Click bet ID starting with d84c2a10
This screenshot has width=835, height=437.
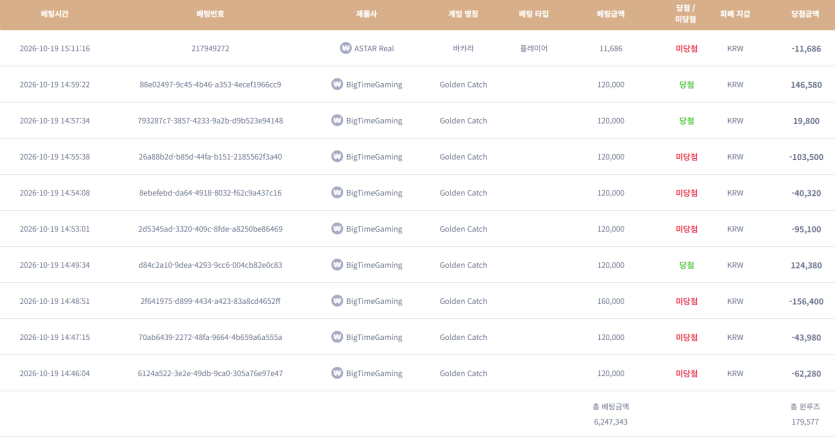210,265
